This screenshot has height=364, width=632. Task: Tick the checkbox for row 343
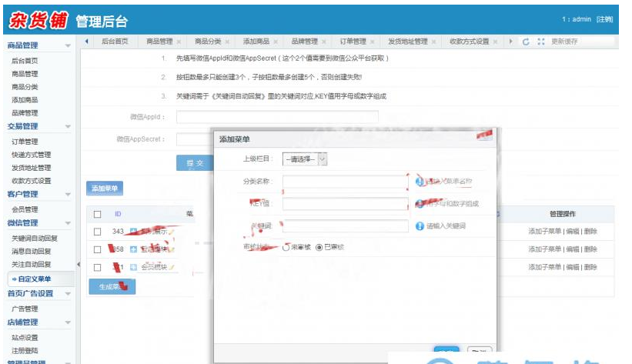click(x=97, y=232)
